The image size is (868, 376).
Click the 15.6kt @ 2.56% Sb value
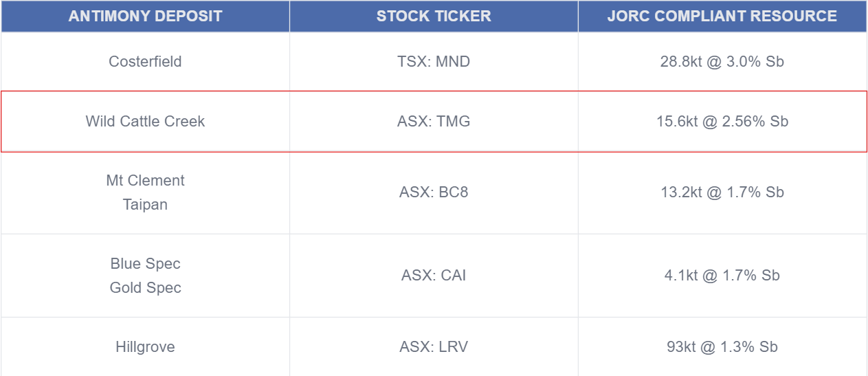click(722, 122)
